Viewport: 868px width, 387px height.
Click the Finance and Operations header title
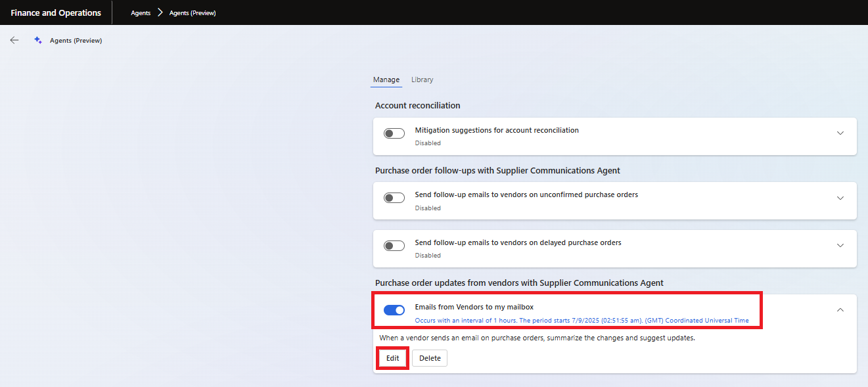(x=56, y=13)
